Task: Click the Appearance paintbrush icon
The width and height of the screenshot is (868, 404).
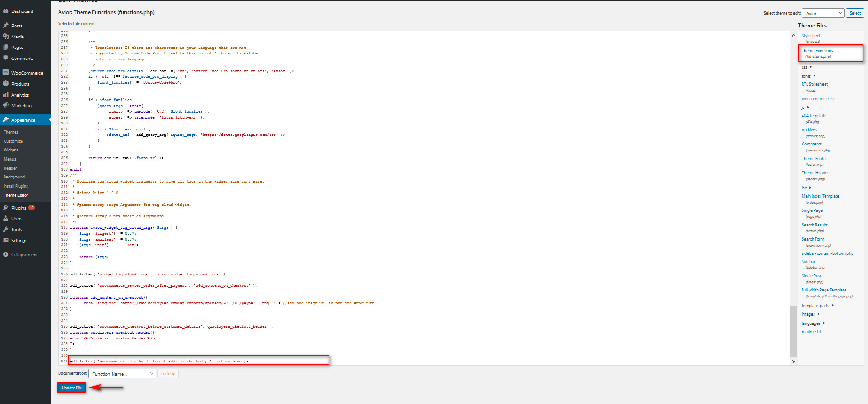Action: 6,120
